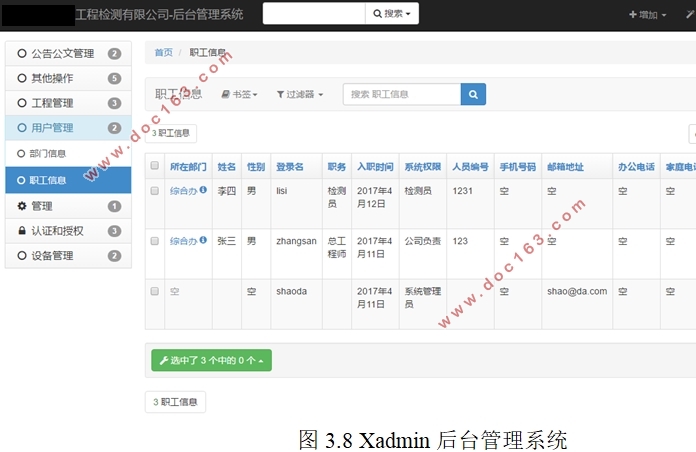Click circle icon beside 其他操作
Viewport: 696px width, 452px height.
[x=22, y=78]
